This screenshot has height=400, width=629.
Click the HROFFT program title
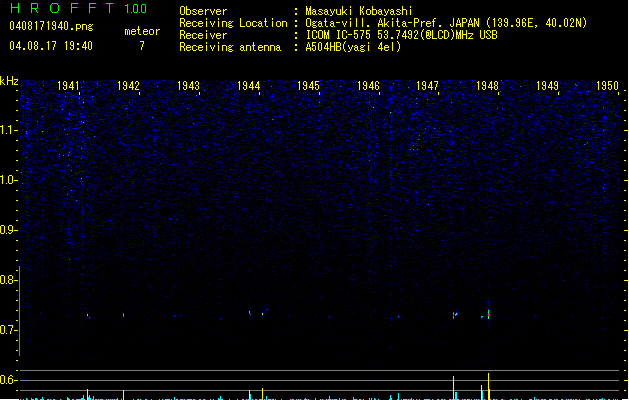(x=62, y=8)
